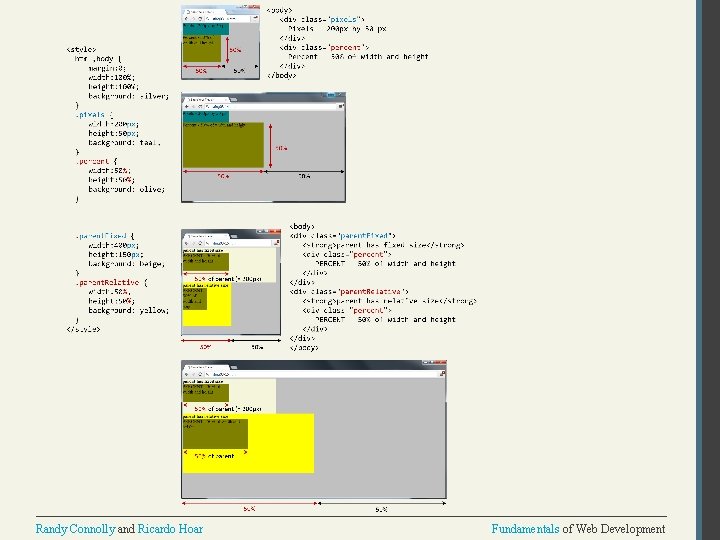The height and width of the screenshot is (540, 720).
Task: Open the Ricardo Hoar author link
Action: [x=170, y=529]
